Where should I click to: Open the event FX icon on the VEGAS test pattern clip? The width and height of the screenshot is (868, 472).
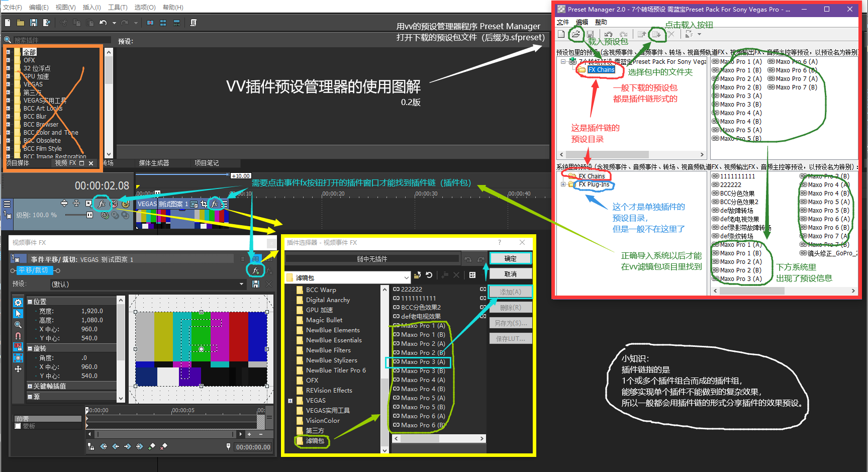click(x=215, y=204)
